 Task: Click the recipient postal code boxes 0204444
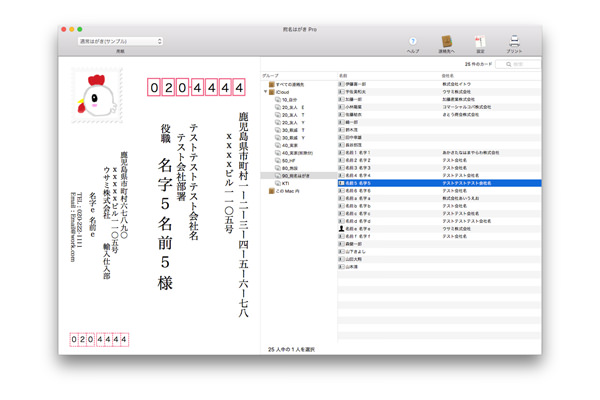point(197,88)
